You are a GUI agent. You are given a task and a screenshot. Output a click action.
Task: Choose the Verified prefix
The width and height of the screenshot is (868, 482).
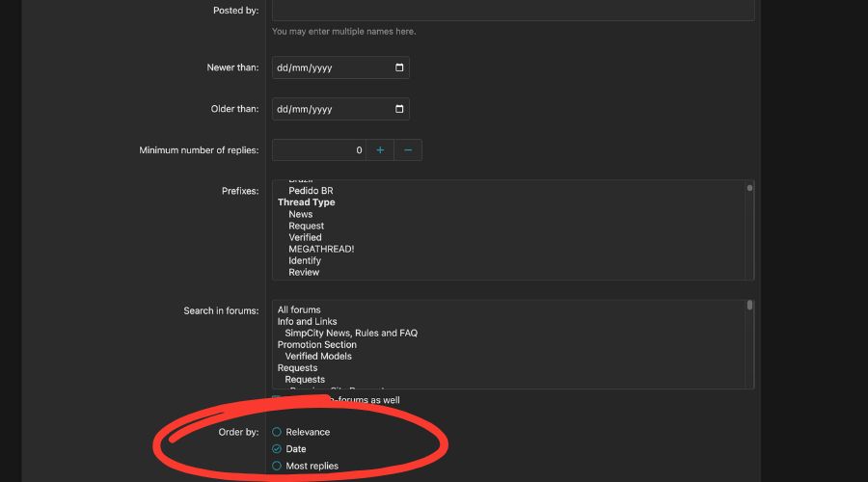(305, 237)
